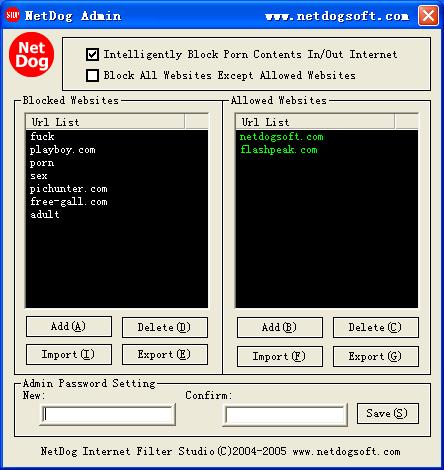Focus the Confirm password input field
This screenshot has width=444, height=470.
(285, 415)
